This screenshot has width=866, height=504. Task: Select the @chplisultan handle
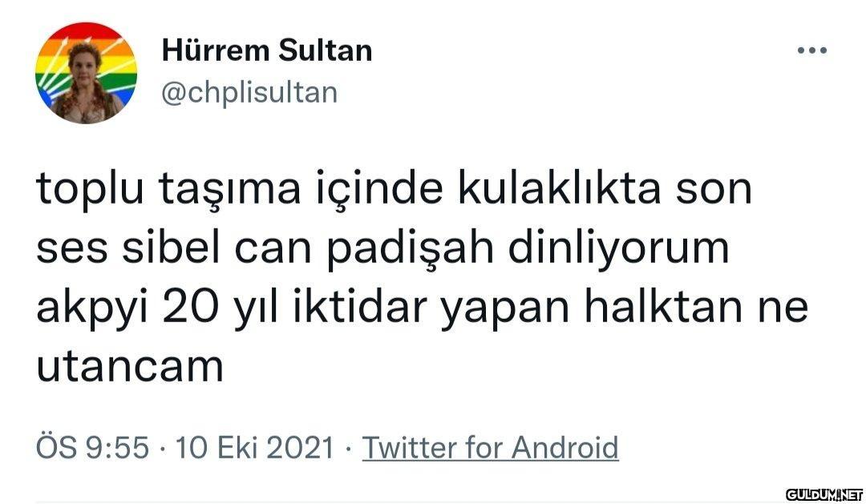[249, 92]
